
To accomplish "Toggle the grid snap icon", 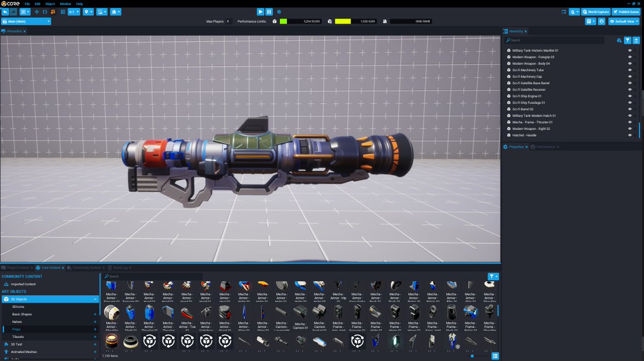I will 62,11.
